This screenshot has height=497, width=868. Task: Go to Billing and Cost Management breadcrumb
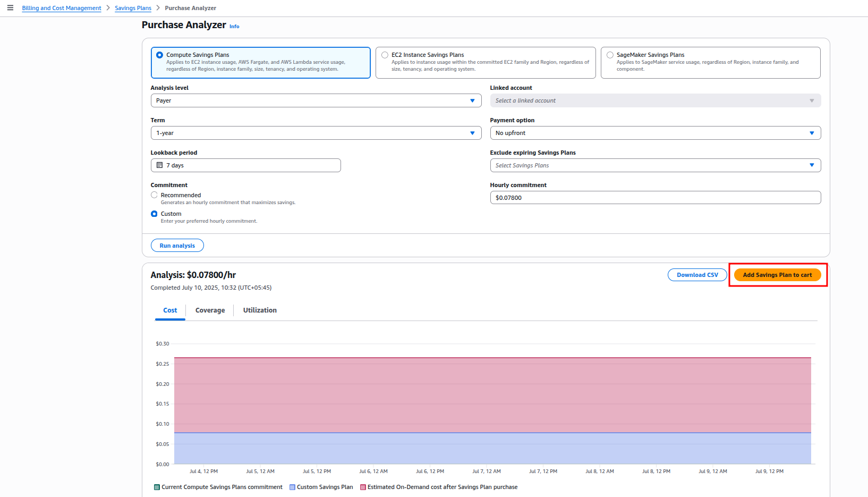click(62, 8)
